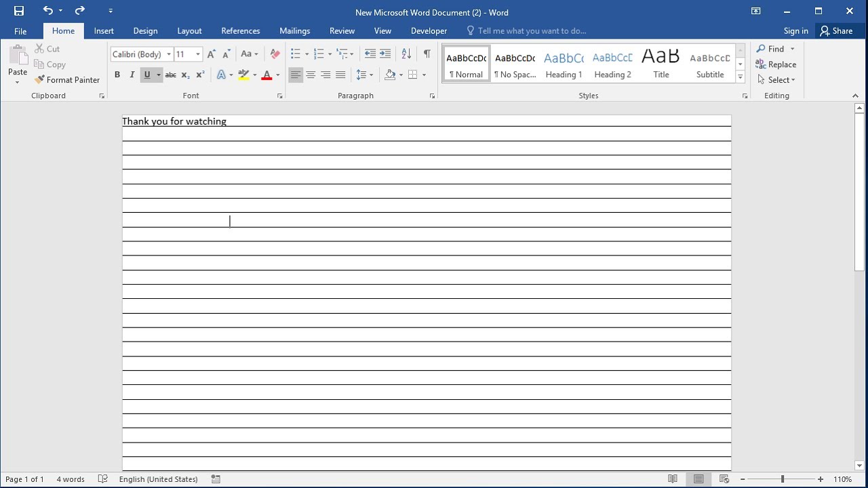The height and width of the screenshot is (488, 868).
Task: Toggle Italic formatting
Action: click(x=132, y=75)
